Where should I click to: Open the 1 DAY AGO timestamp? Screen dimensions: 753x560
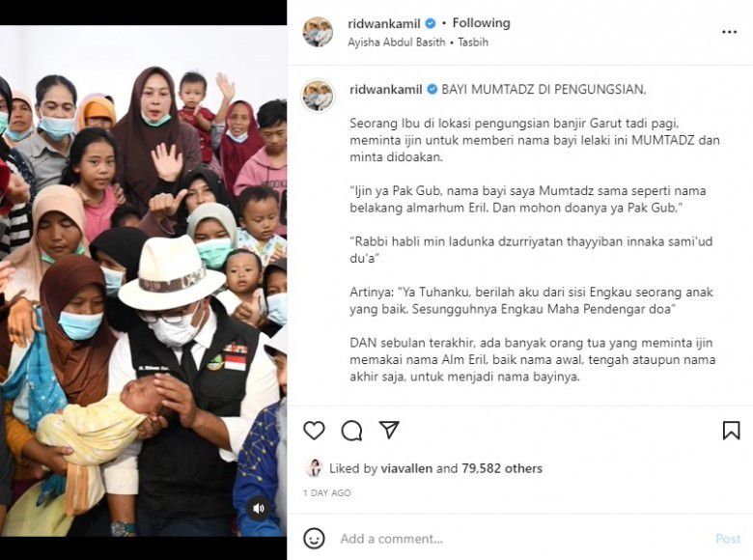tap(326, 492)
